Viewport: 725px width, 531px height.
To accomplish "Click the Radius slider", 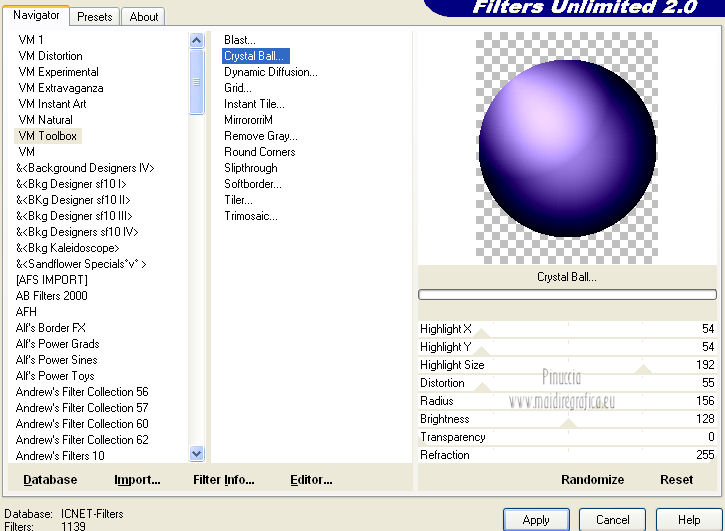I will 567,401.
